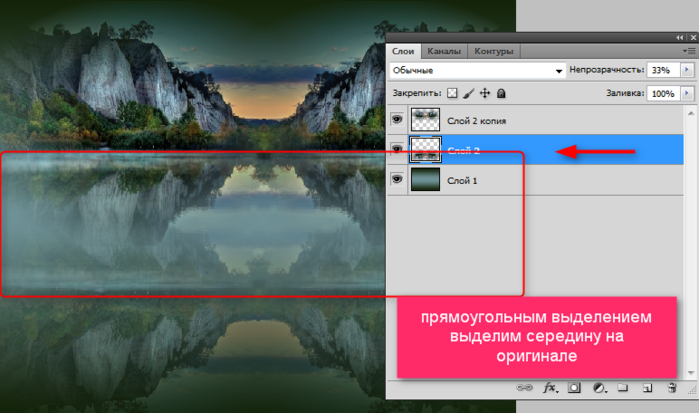Click the opacity 33% input field
699x413 pixels.
point(663,70)
